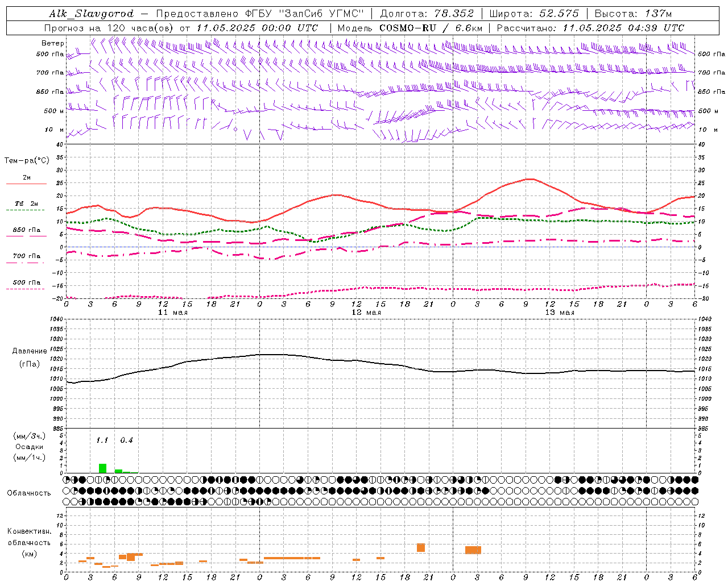
Task: Click the Долгота: 78.352 header field
Action: (427, 14)
